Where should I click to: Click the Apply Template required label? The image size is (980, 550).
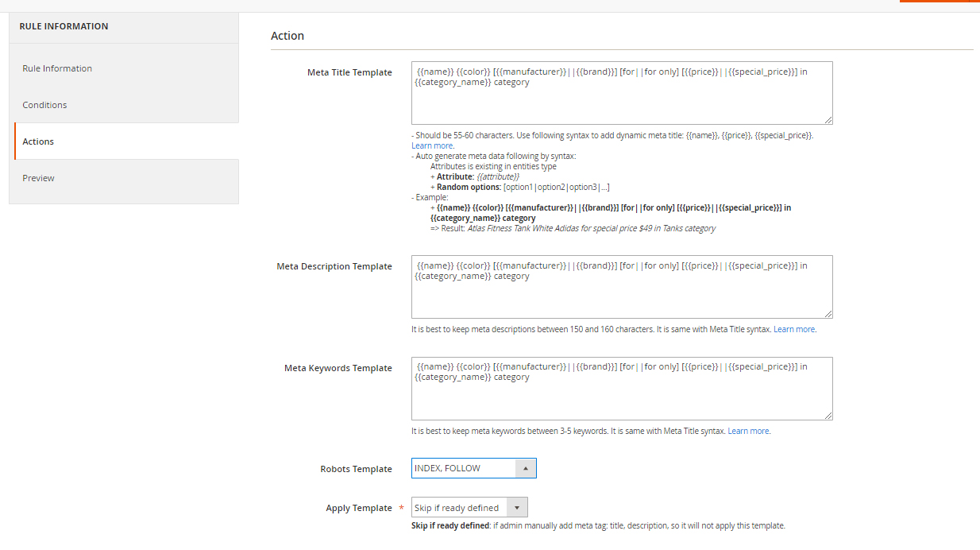(x=359, y=508)
